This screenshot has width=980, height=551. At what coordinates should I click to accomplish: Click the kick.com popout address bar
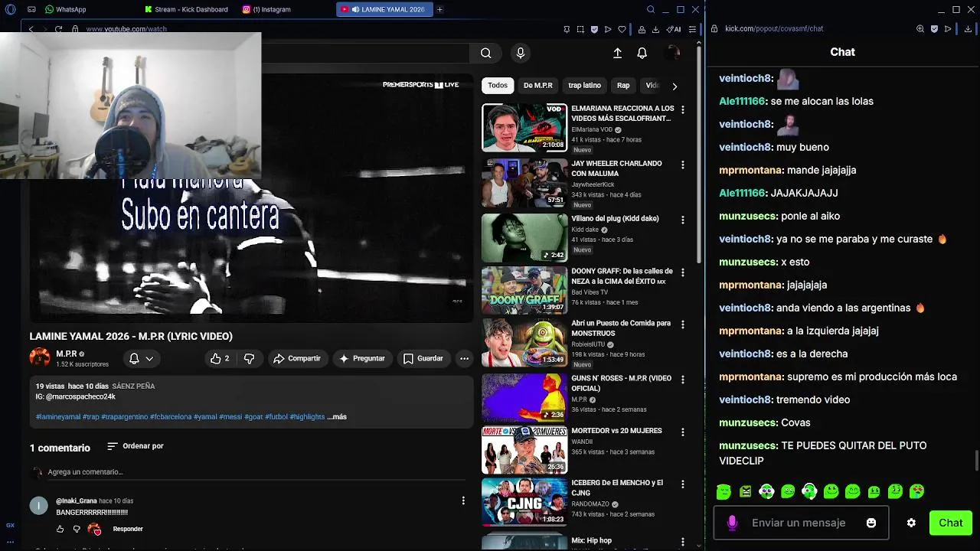point(774,29)
